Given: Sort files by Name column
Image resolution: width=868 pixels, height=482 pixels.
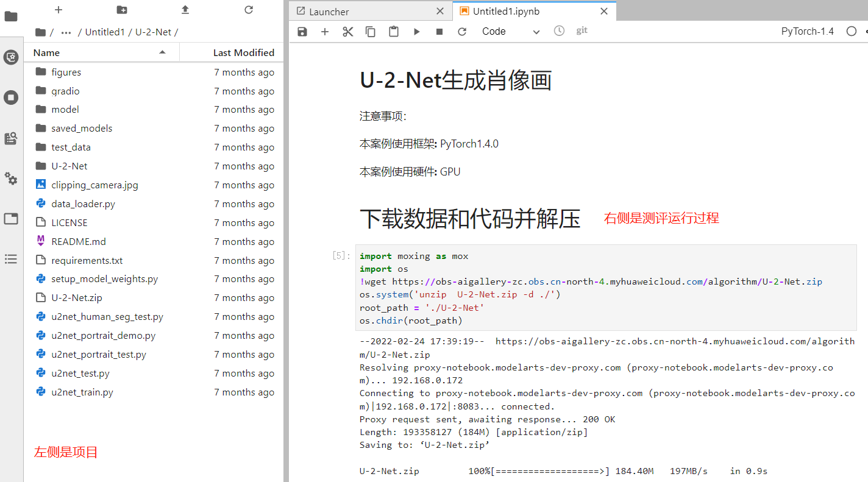Looking at the screenshot, I should tap(101, 53).
